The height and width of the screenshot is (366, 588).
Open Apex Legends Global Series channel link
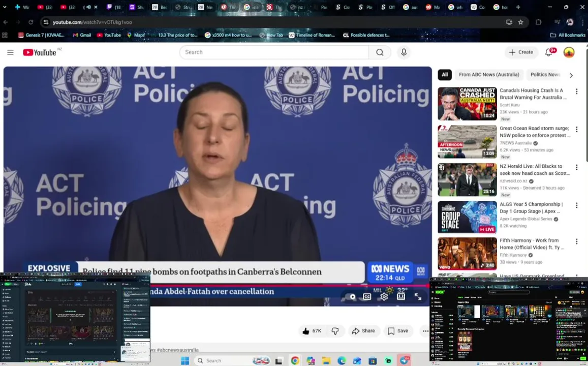click(x=526, y=219)
